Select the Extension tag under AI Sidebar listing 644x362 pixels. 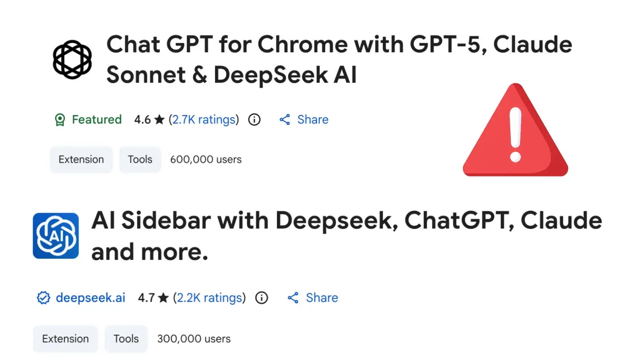(x=65, y=339)
